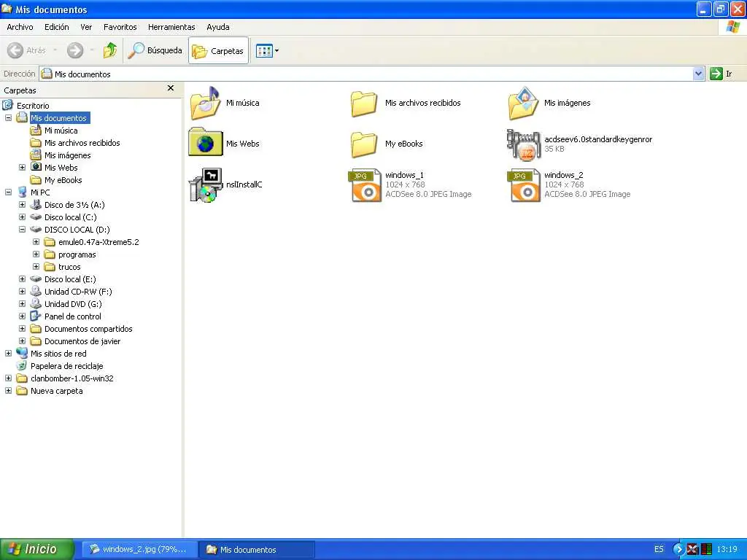747x560 pixels.
Task: Select Unidad DVD (G:) drive icon
Action: pos(36,303)
